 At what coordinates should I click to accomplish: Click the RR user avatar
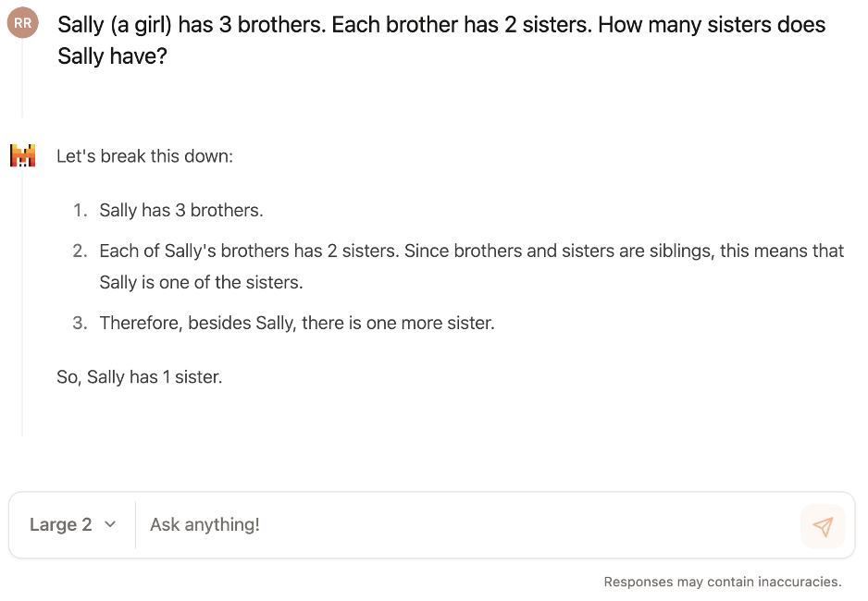[x=23, y=23]
